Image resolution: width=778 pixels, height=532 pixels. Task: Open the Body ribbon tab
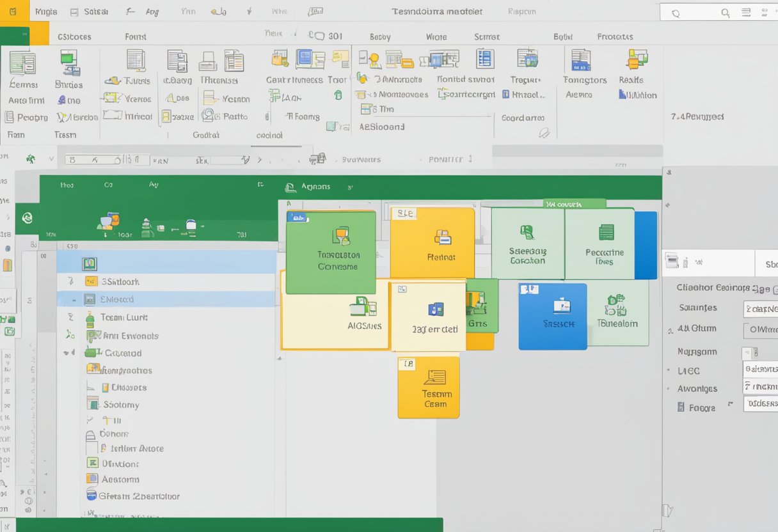[x=379, y=36]
